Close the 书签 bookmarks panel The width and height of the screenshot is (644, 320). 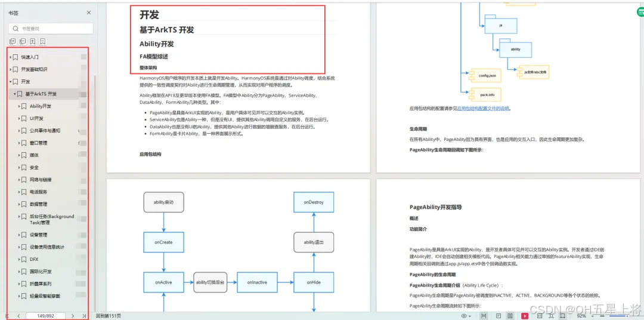click(89, 13)
